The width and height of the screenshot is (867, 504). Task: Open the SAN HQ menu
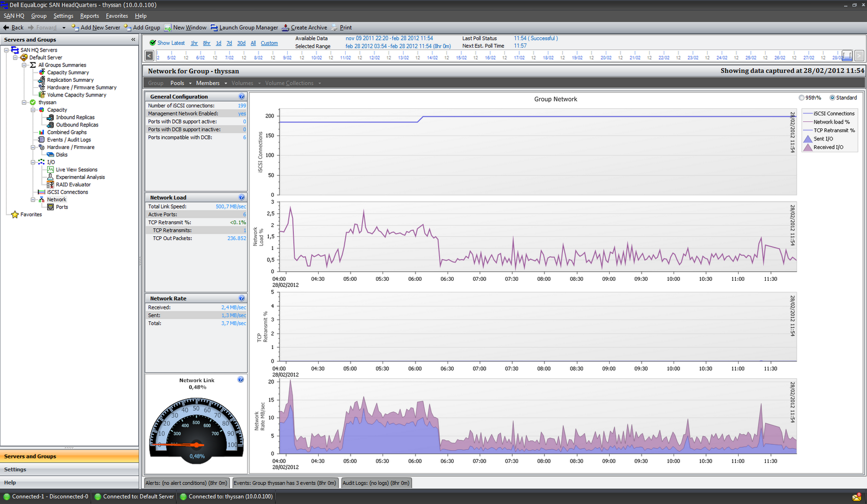tap(14, 16)
